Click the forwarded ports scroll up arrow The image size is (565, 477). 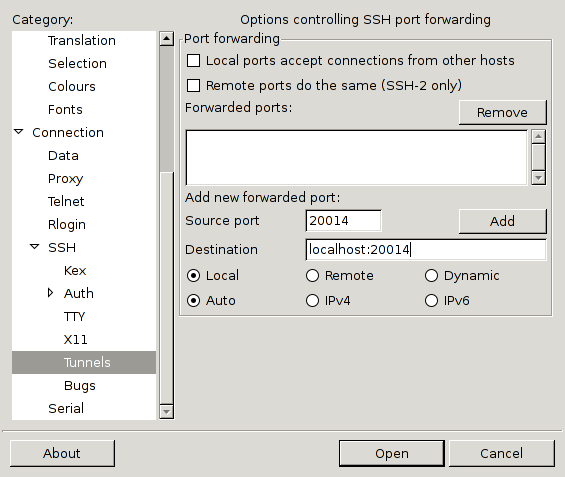(x=538, y=137)
